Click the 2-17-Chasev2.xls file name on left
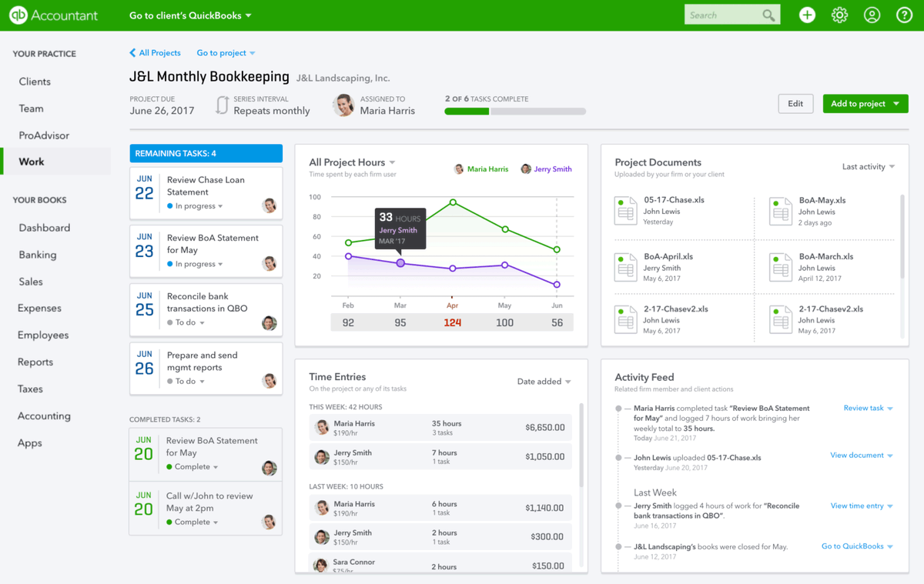Viewport: 924px width, 584px height. [675, 309]
